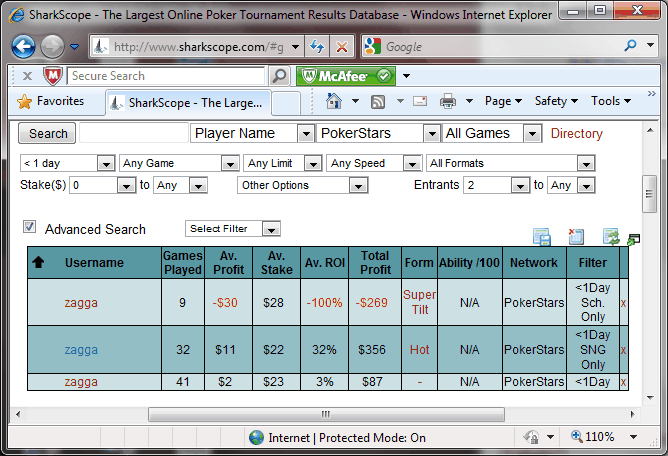668x456 pixels.
Task: Select the SharkScope browser tab
Action: pyautogui.click(x=188, y=103)
